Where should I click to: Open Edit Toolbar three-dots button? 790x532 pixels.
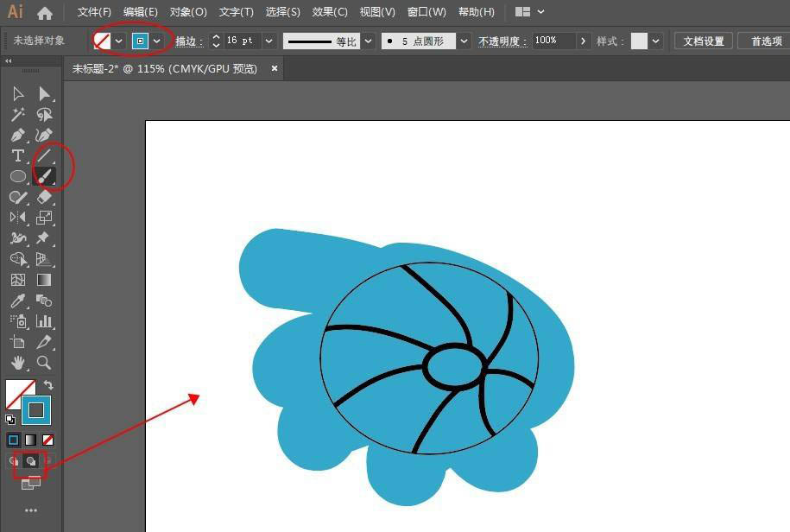(x=31, y=510)
